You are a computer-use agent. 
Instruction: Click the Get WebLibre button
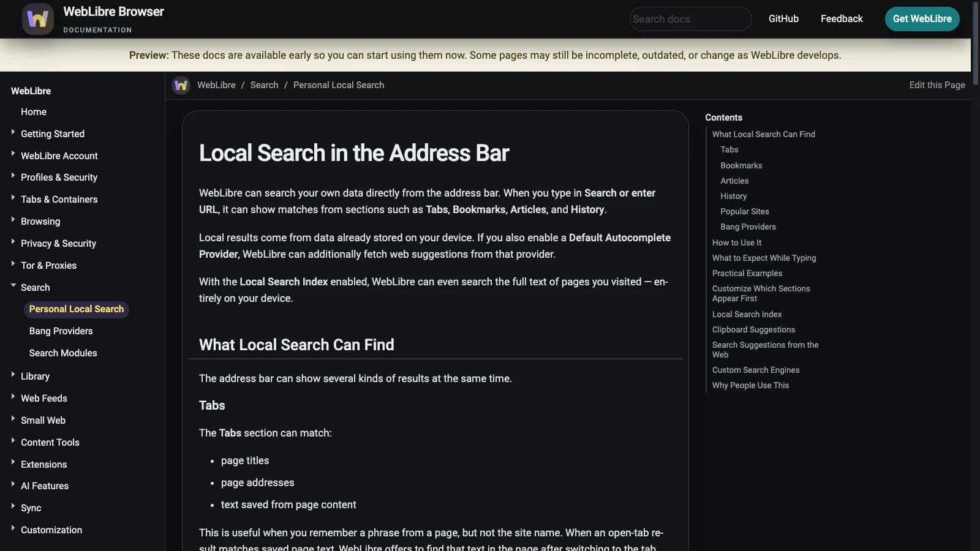(x=922, y=19)
